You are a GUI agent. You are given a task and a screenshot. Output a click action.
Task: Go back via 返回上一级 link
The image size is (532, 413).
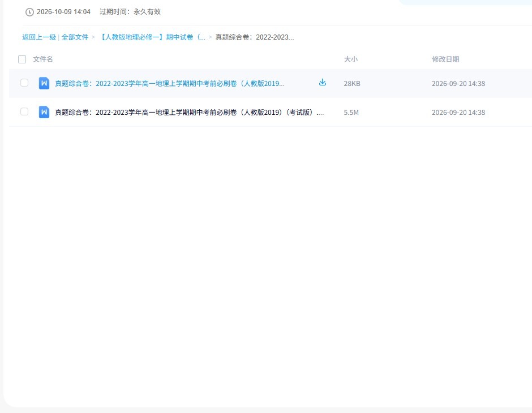point(39,37)
